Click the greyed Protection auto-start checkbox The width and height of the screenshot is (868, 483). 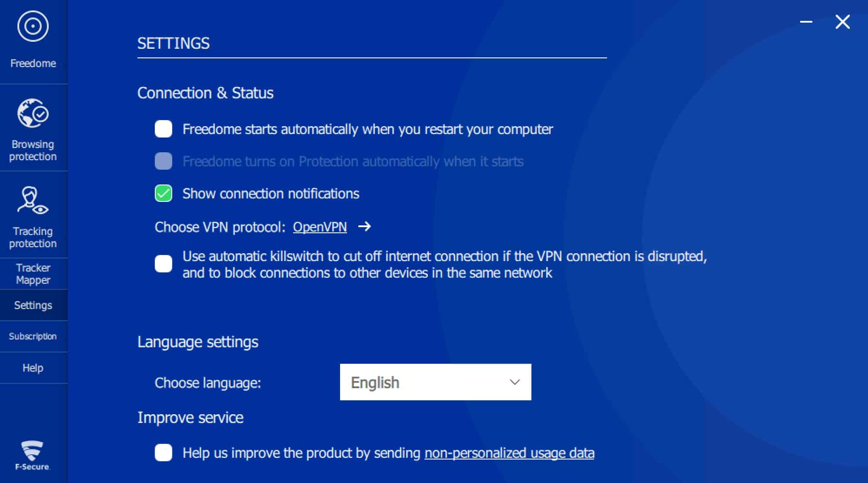(x=164, y=161)
